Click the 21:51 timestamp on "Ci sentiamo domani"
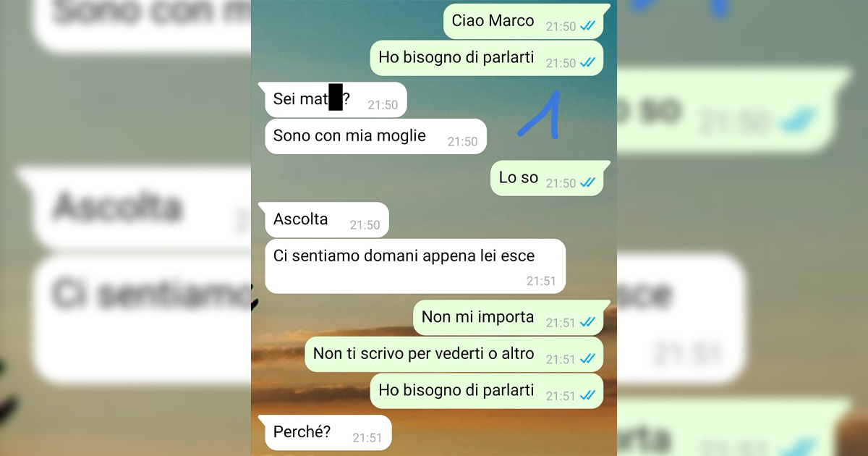This screenshot has width=868, height=456. pyautogui.click(x=541, y=282)
